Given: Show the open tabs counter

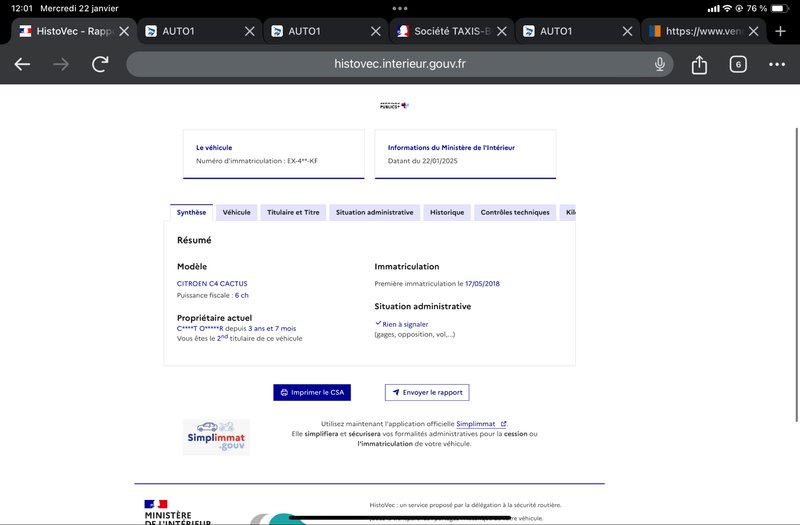Looking at the screenshot, I should (738, 64).
